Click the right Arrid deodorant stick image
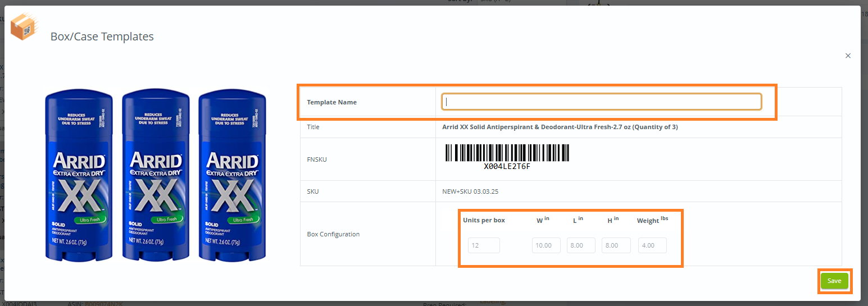868x306 pixels. click(x=232, y=176)
